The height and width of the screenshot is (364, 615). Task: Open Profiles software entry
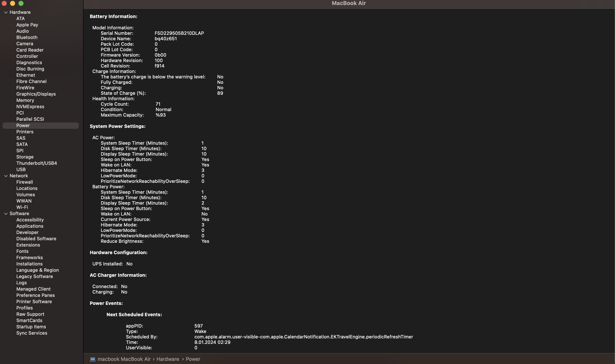pos(25,308)
